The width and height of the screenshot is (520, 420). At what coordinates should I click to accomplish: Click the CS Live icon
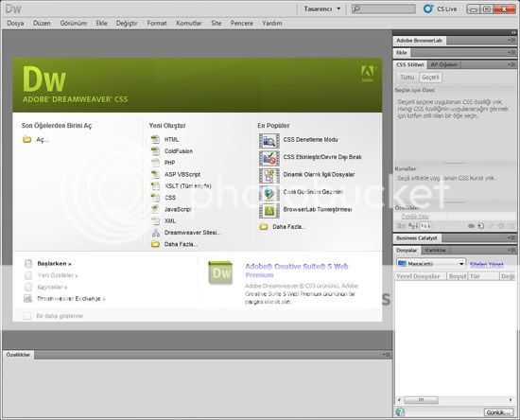[428, 9]
